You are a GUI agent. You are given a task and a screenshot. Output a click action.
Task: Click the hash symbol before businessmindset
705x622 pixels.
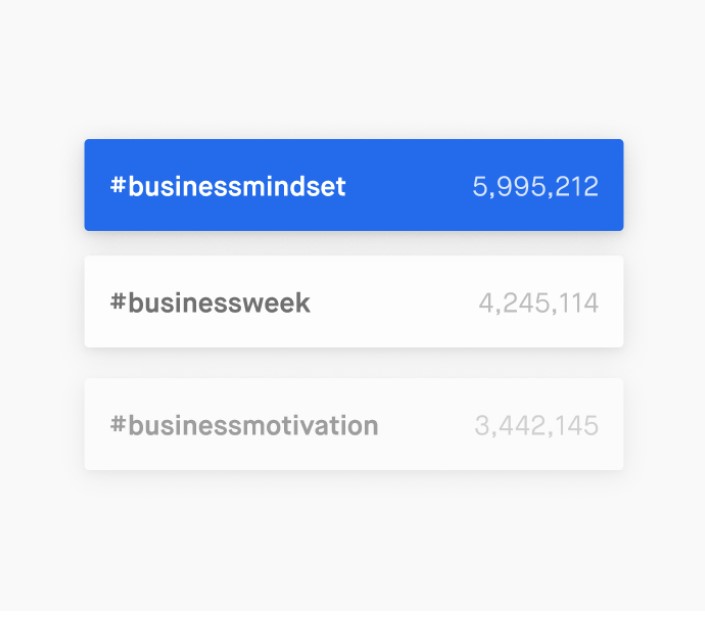[x=117, y=186]
